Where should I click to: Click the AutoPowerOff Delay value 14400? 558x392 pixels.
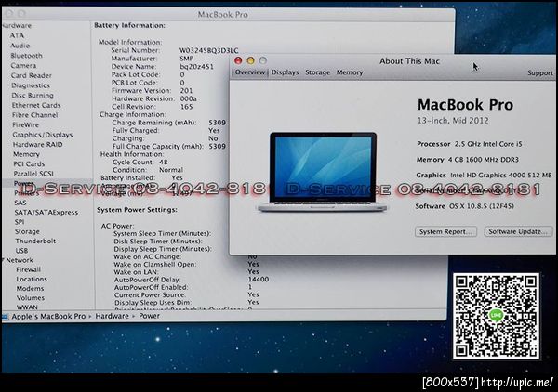[x=259, y=280]
